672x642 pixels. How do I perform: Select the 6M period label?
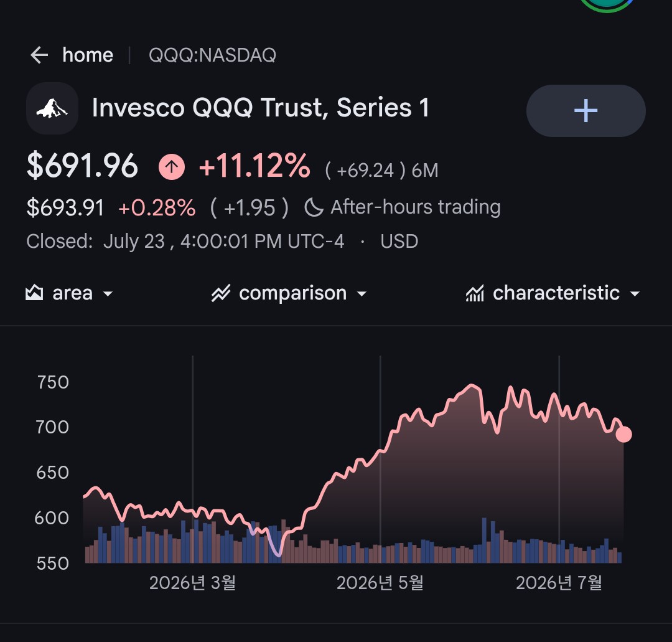pos(425,170)
